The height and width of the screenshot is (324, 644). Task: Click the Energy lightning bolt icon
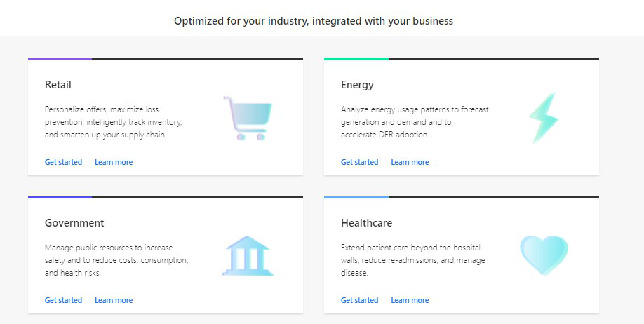544,118
